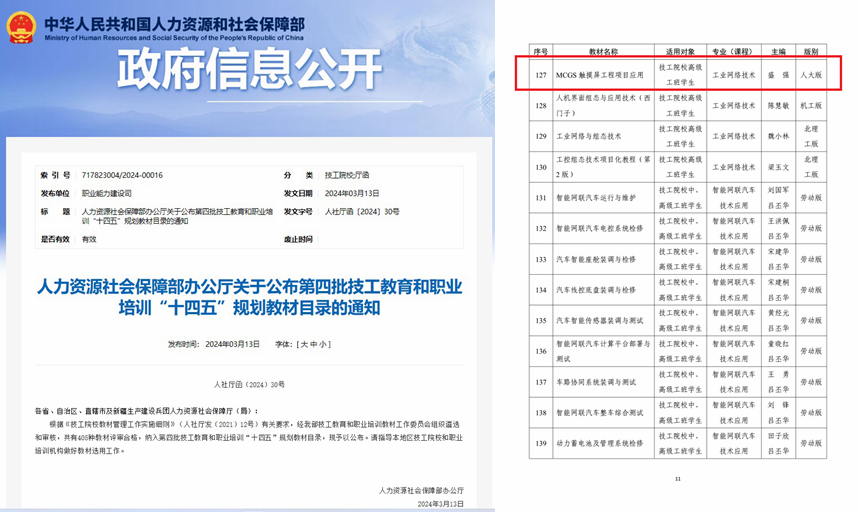
Task: Select row 139 动力蓄电池及管理系统检修
Action: pos(603,442)
